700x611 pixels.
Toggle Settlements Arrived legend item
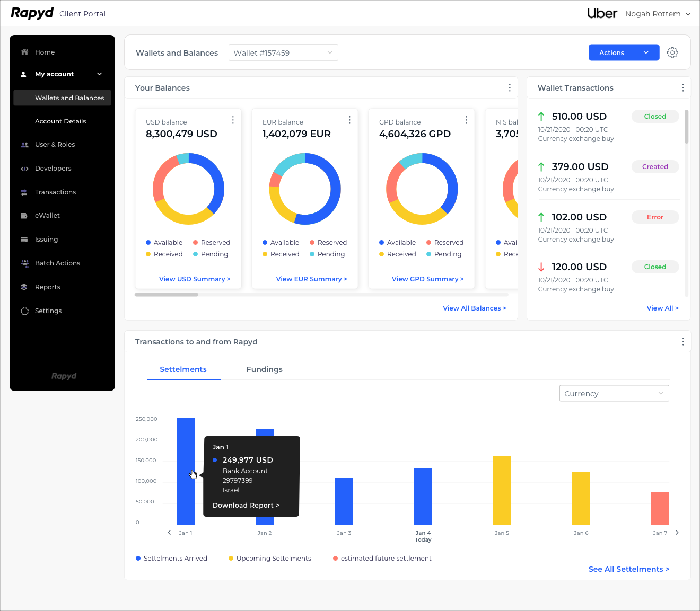[171, 559]
